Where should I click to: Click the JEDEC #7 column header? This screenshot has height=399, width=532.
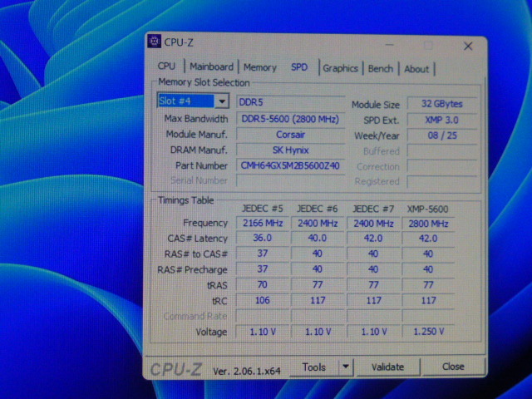(x=373, y=209)
